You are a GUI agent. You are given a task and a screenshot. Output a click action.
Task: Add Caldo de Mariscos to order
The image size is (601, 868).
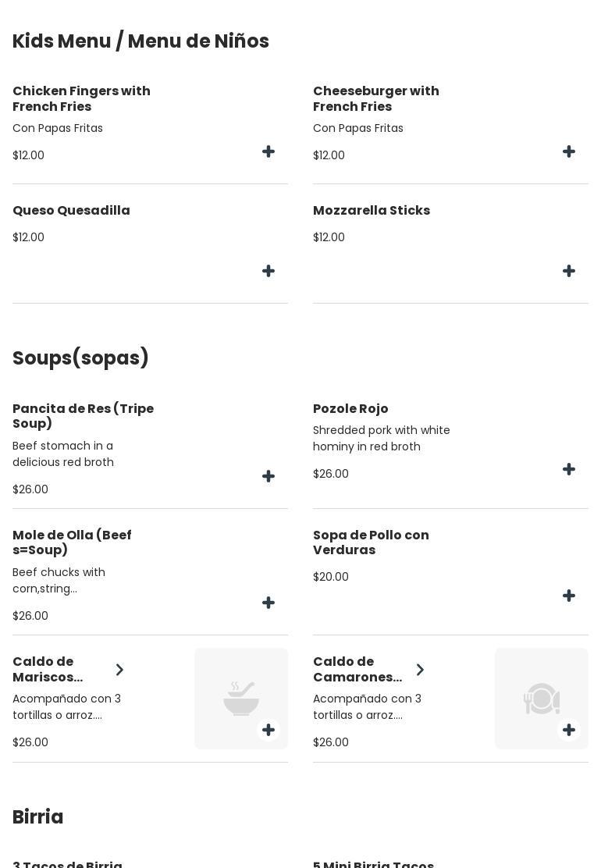pos(268,731)
